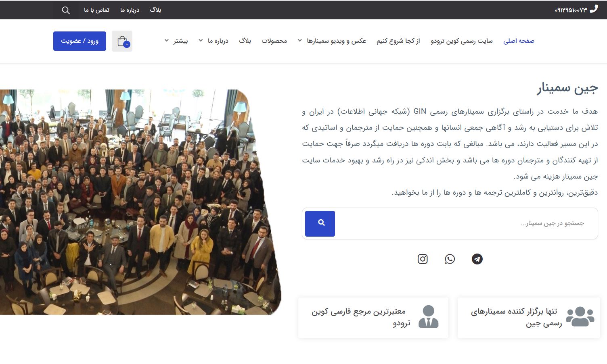Go to صفحه اصلی menu item

tap(519, 41)
